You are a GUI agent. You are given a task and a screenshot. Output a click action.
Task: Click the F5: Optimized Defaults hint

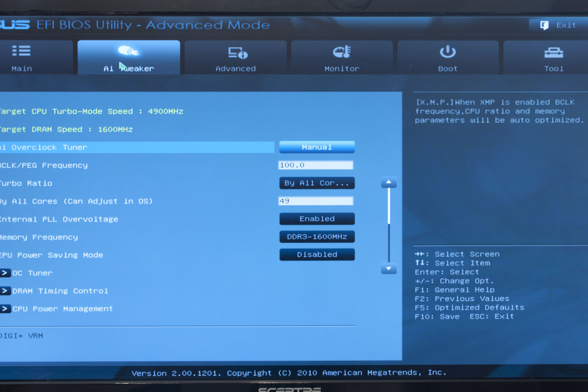(x=469, y=307)
